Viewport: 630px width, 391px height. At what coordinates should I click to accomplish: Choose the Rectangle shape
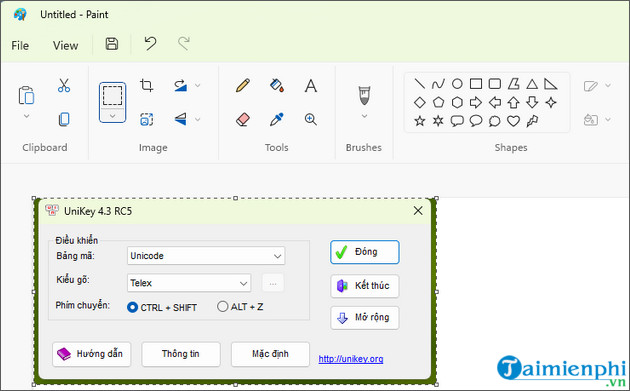(x=476, y=84)
